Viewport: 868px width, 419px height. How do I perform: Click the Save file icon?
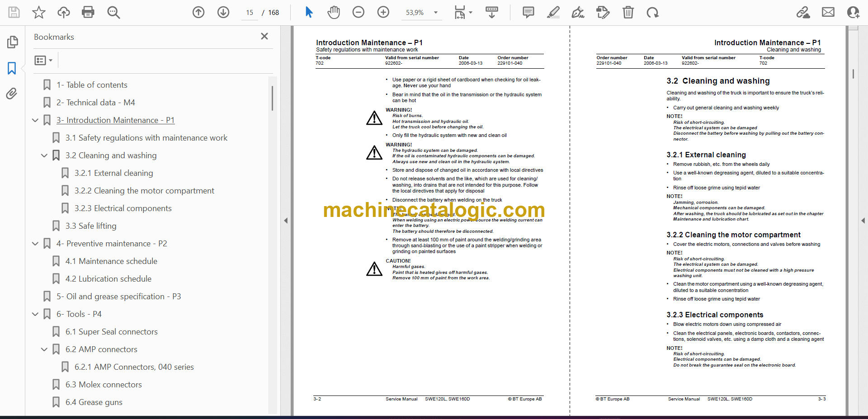point(14,12)
